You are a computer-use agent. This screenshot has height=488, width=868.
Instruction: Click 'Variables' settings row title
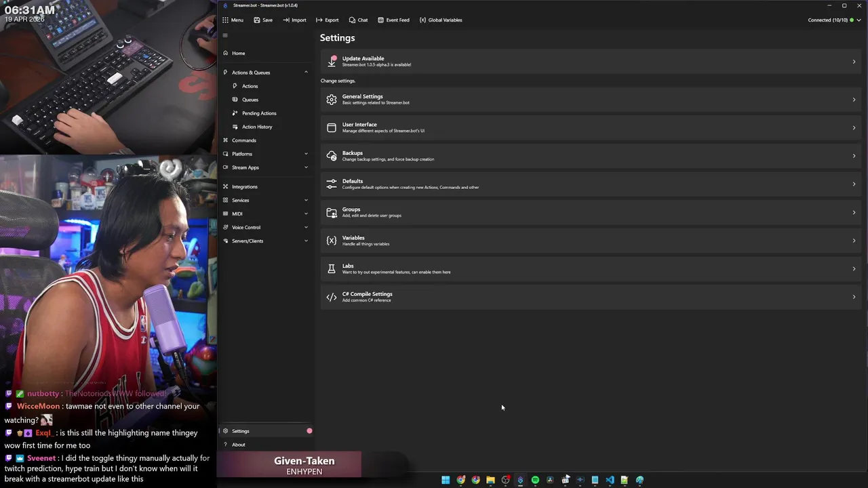click(353, 238)
